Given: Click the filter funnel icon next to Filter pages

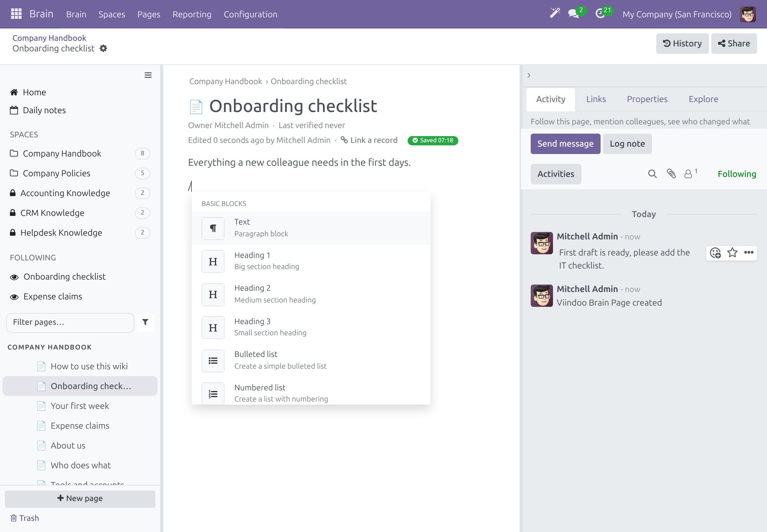Looking at the screenshot, I should 145,322.
